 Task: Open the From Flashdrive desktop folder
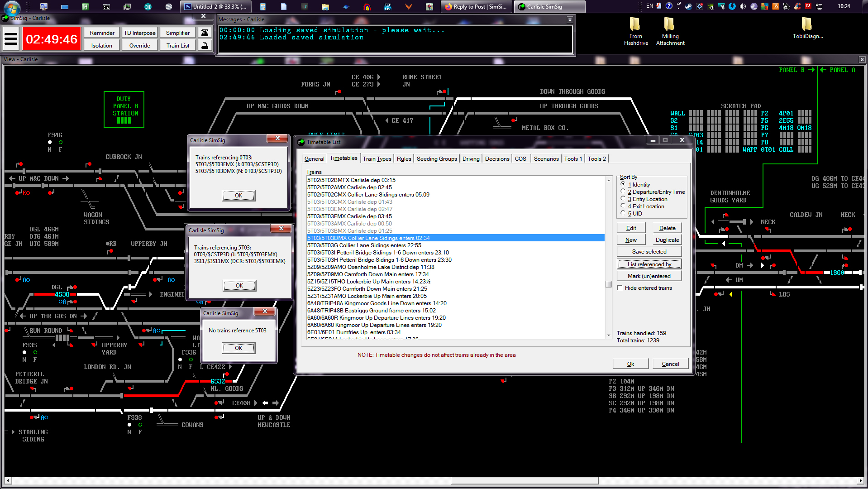(x=635, y=31)
